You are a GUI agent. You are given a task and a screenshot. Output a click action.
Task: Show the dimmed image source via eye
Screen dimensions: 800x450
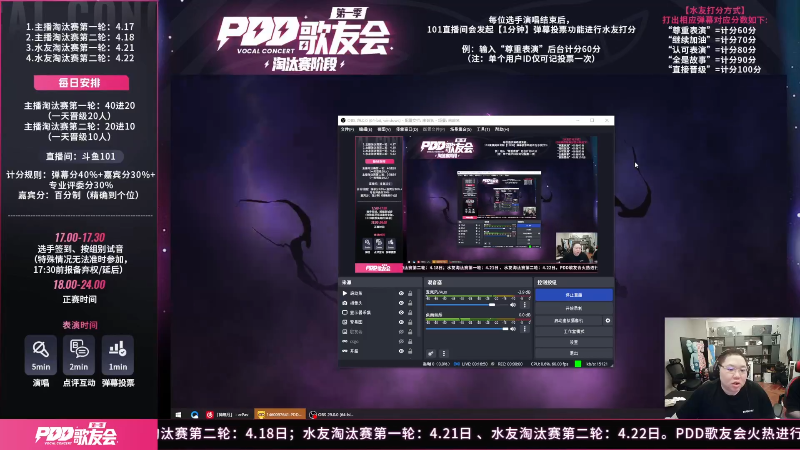401,332
